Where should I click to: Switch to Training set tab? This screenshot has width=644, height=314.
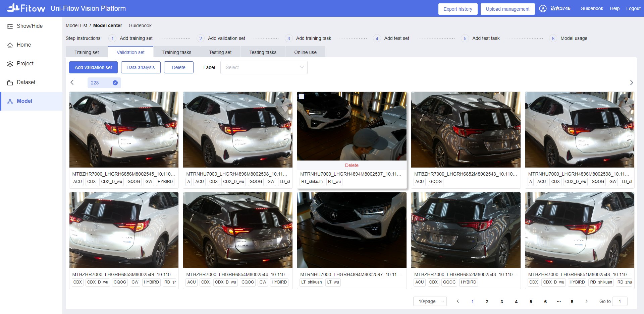pyautogui.click(x=87, y=52)
